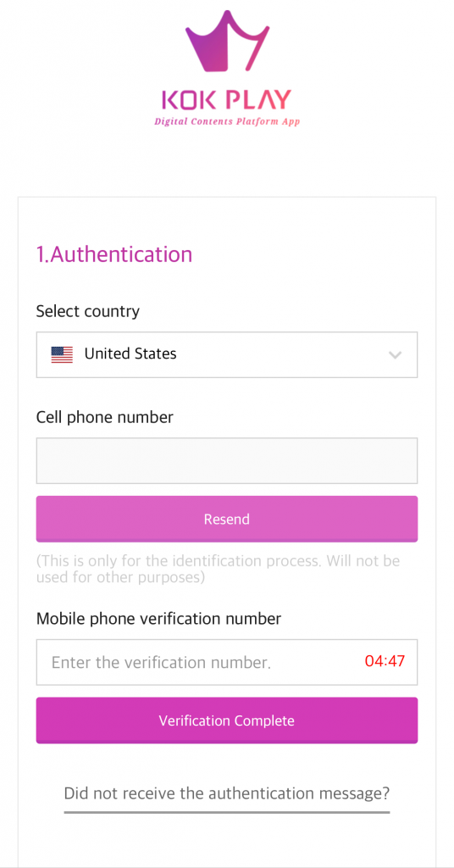Viewport: 454px width, 868px height.
Task: Open the Select country combo box
Action: coord(227,355)
